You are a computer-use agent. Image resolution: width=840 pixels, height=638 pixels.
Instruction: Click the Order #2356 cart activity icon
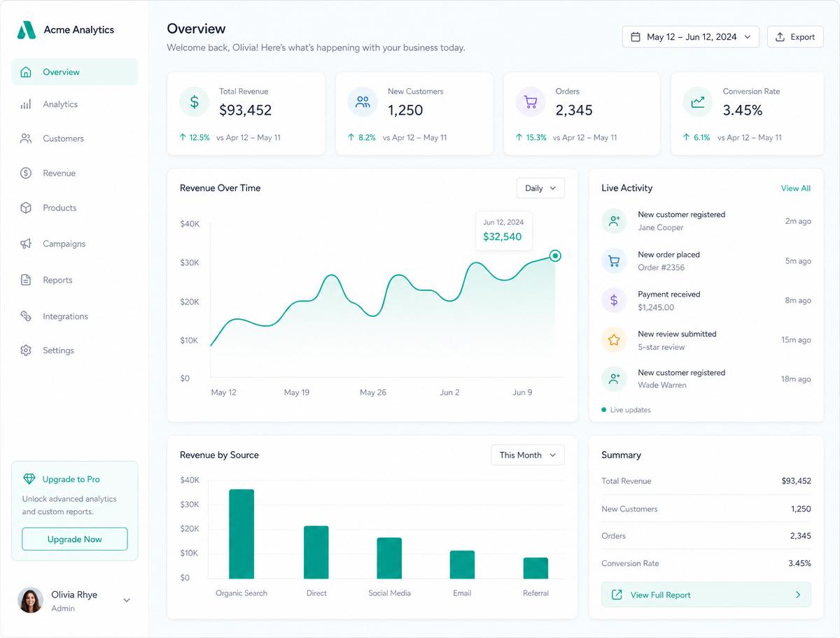pyautogui.click(x=614, y=261)
